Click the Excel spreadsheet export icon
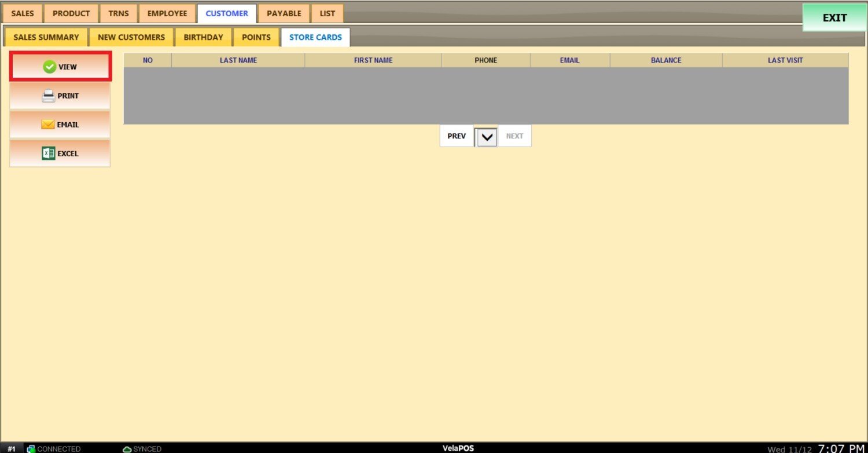The width and height of the screenshot is (868, 453). (49, 154)
